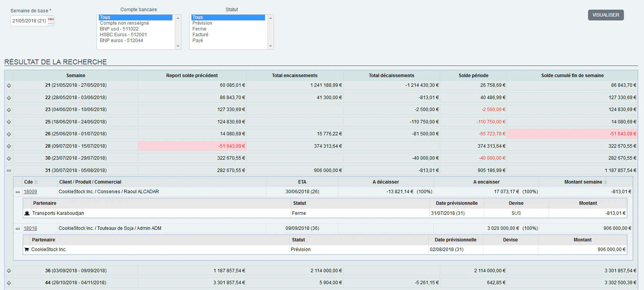Expand week 36 row
644x290 pixels.
point(9,271)
